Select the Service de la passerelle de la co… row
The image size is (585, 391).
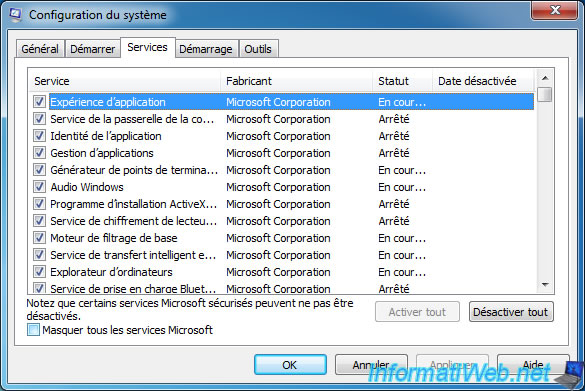point(284,119)
